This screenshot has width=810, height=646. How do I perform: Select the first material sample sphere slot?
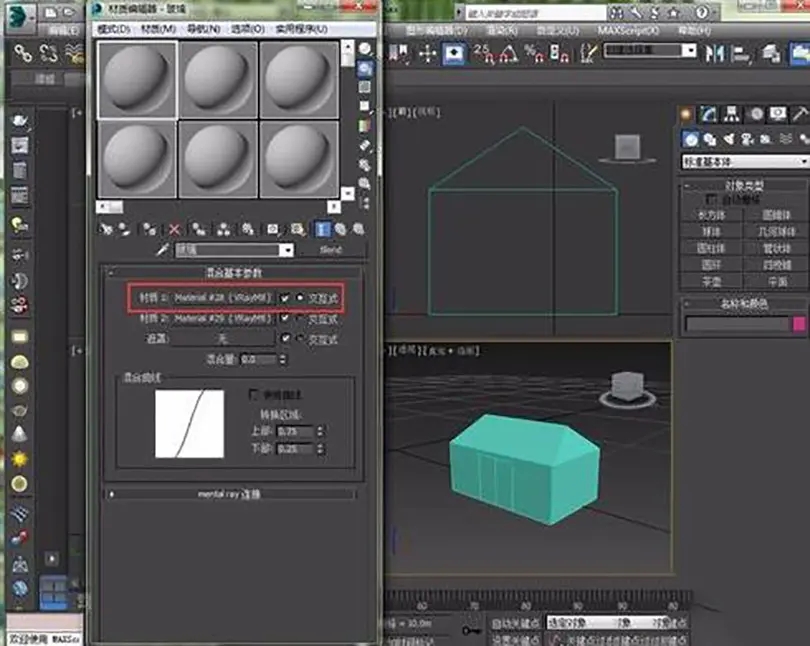[x=137, y=80]
